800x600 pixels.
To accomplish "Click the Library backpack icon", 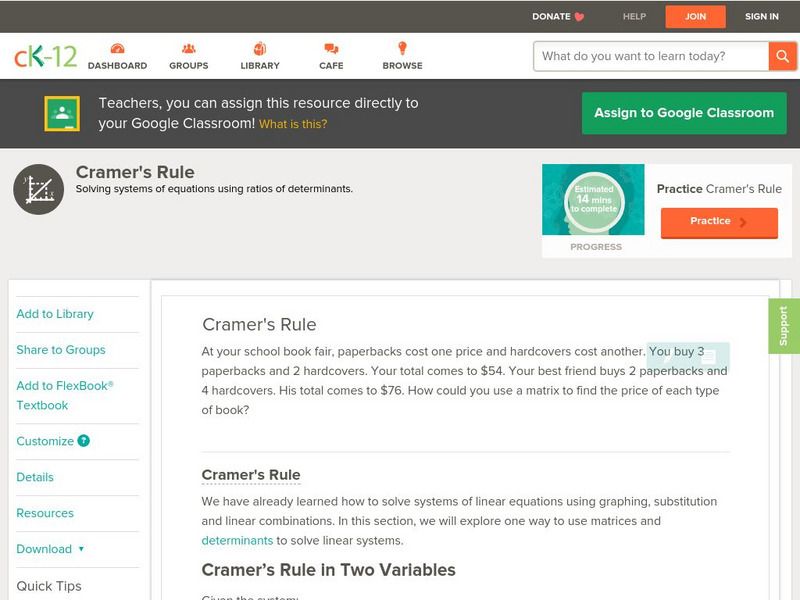I will point(260,48).
